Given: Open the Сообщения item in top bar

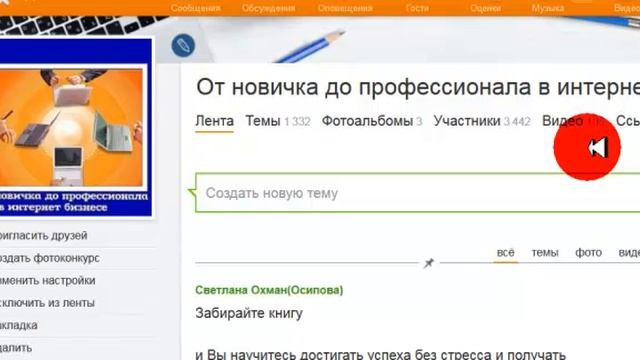Looking at the screenshot, I should coord(196,8).
